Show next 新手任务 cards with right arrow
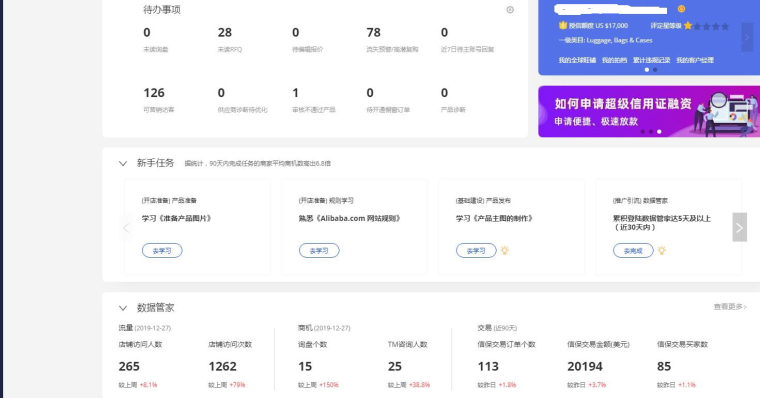The image size is (760, 398). click(739, 227)
